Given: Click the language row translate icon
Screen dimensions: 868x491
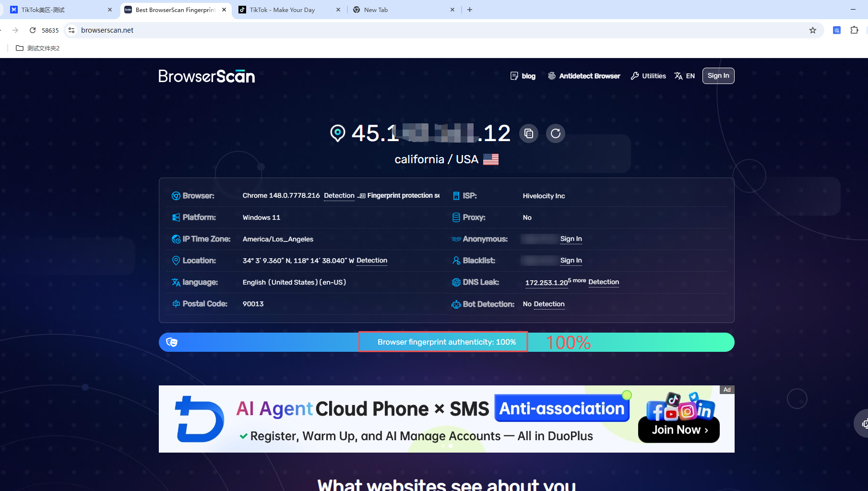Looking at the screenshot, I should pos(176,282).
